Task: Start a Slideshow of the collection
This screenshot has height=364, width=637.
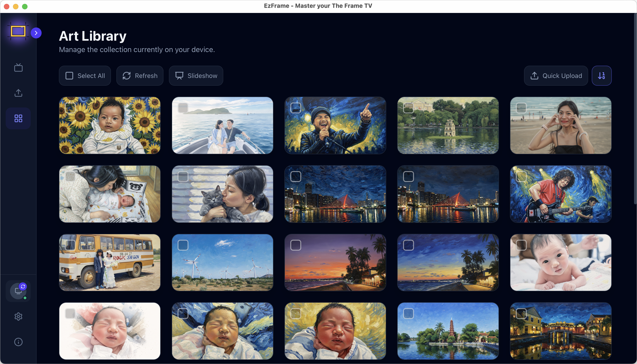Action: tap(196, 75)
